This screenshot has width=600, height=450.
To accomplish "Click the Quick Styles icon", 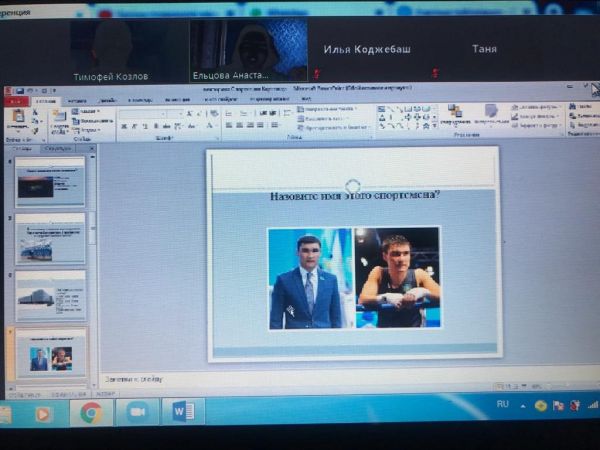I will coord(491,113).
